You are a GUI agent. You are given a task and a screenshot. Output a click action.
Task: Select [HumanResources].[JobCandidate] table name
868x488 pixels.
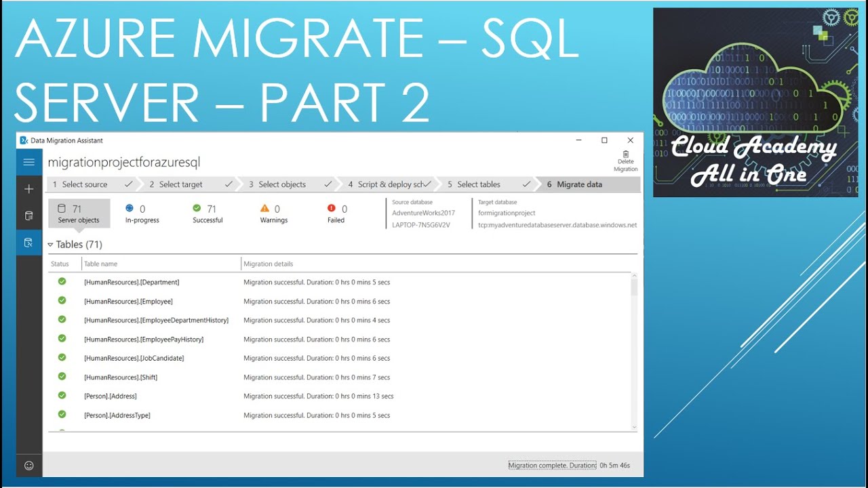[134, 358]
